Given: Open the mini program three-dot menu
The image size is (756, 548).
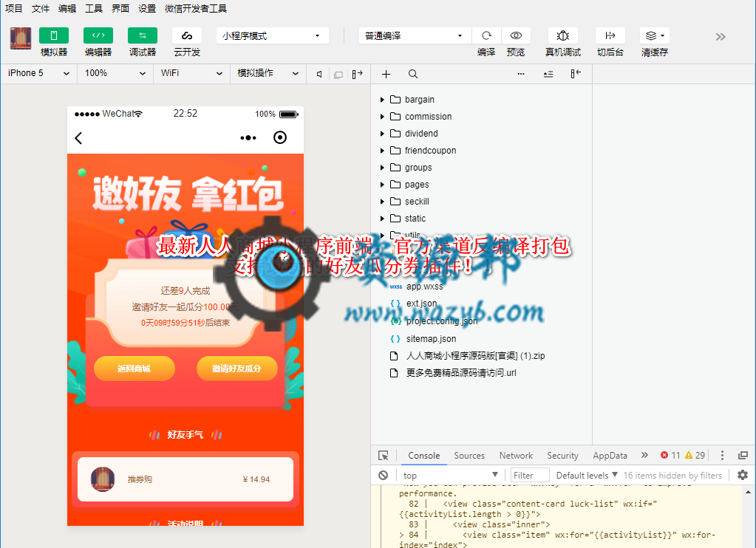Looking at the screenshot, I should (248, 138).
